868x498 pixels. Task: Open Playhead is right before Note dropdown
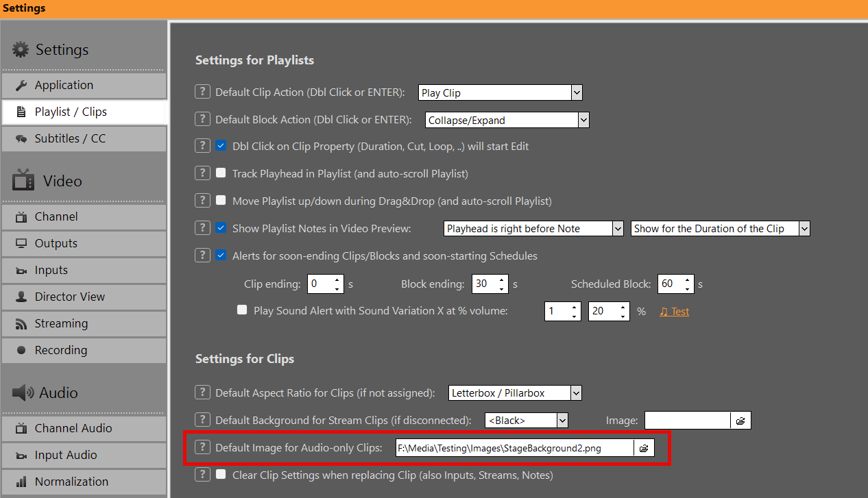pos(617,228)
